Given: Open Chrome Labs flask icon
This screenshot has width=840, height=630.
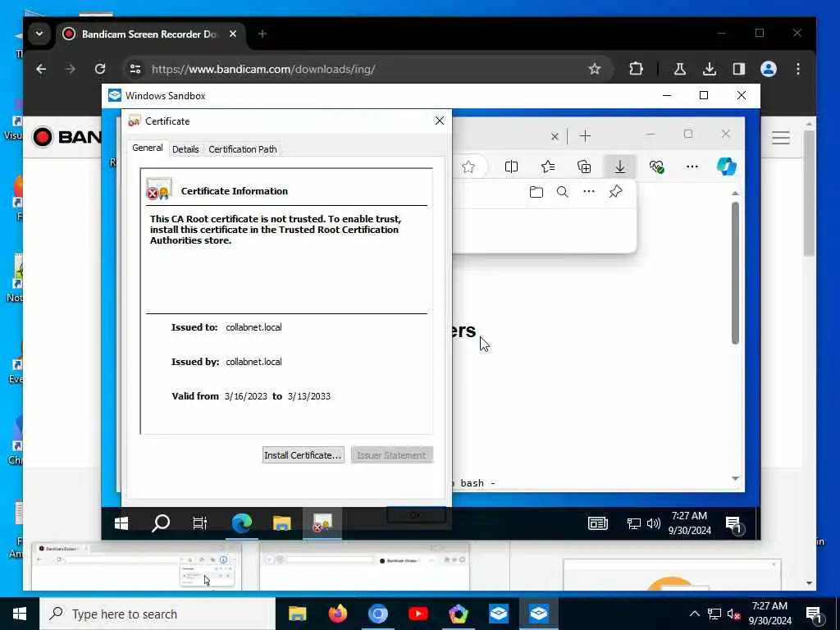Looking at the screenshot, I should 680,69.
